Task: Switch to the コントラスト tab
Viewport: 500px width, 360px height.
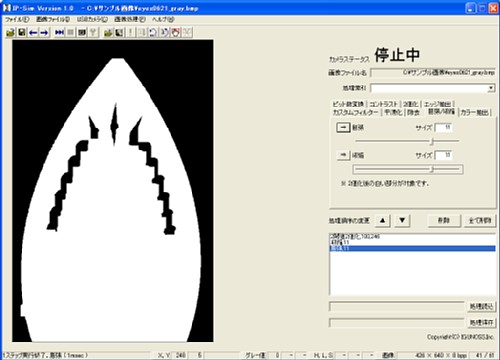Action: (383, 104)
